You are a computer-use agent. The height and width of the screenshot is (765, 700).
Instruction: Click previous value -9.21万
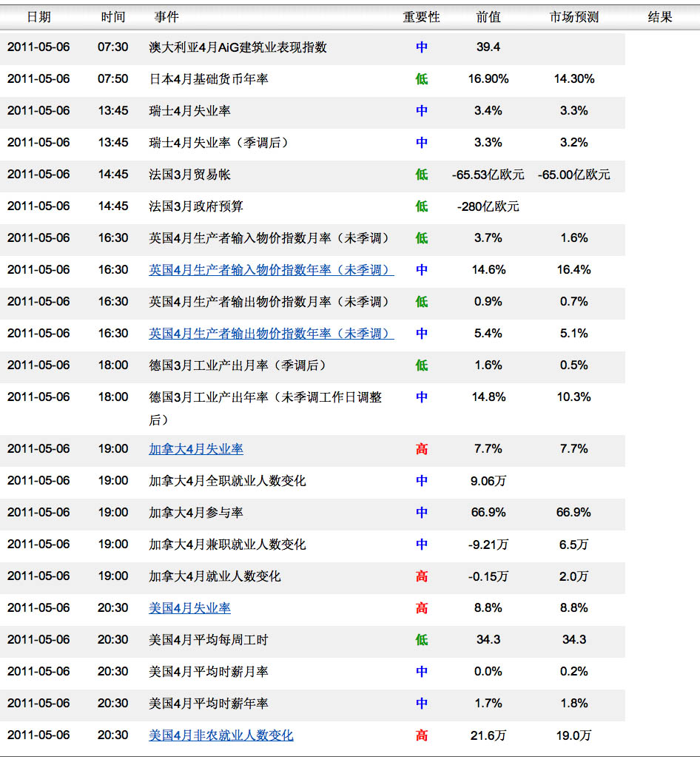click(488, 545)
